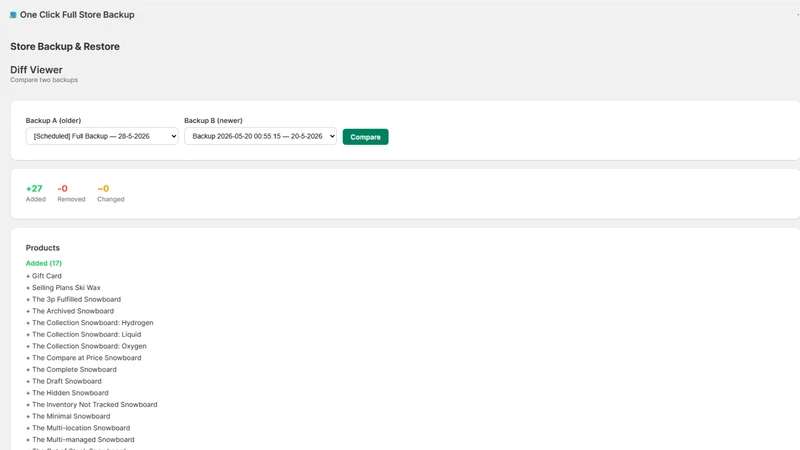Select The Draft Snowboard entry

(64, 382)
